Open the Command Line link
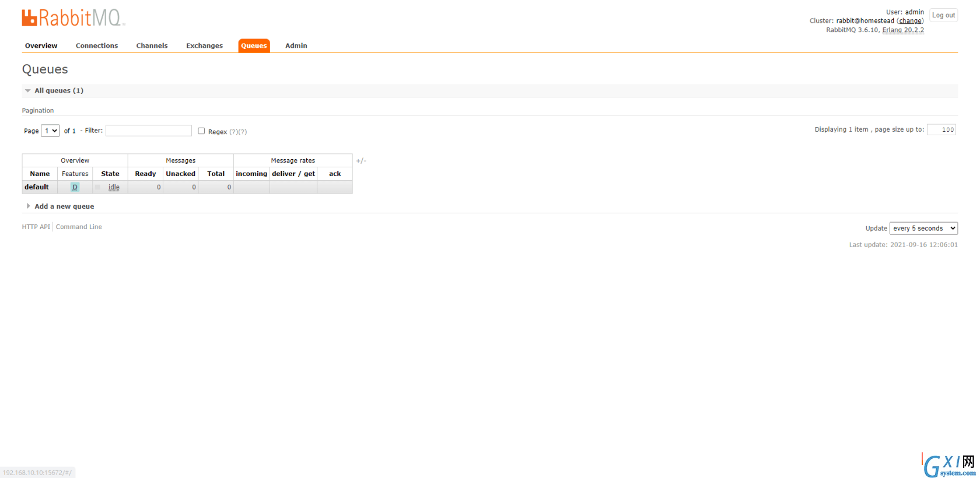980x478 pixels. [x=79, y=227]
